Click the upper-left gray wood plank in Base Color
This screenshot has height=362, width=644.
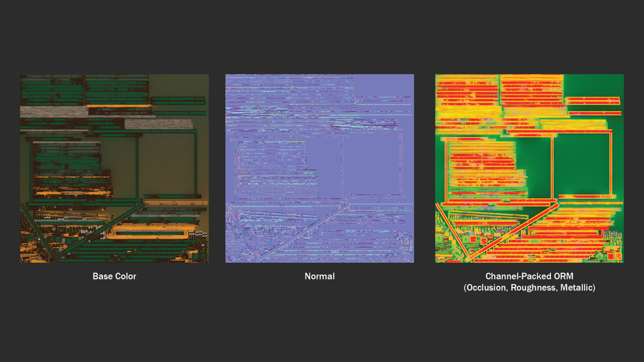coord(54,112)
